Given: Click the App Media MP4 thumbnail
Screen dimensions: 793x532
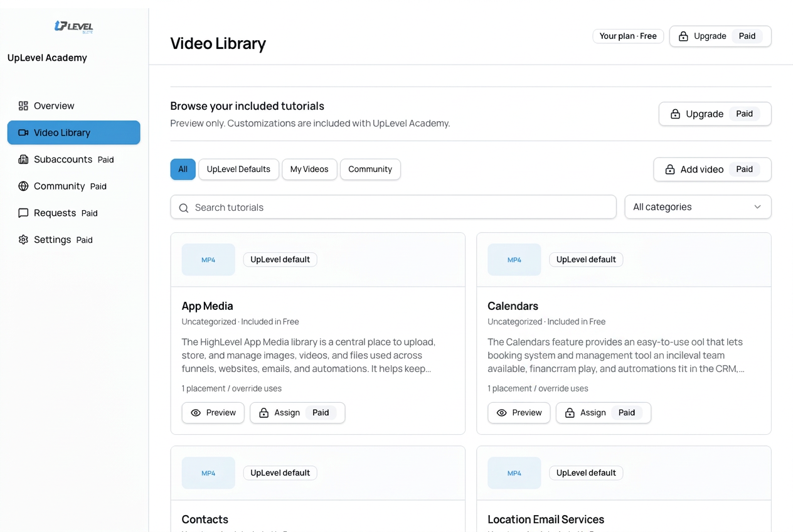Looking at the screenshot, I should pos(208,260).
